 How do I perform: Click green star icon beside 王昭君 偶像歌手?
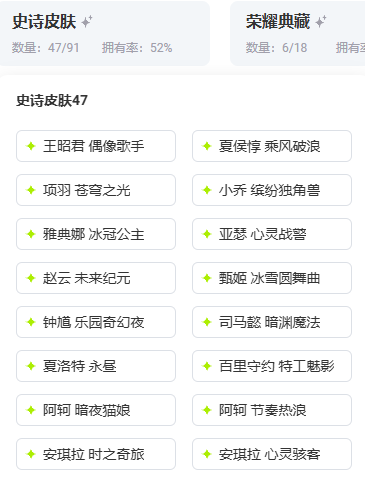pyautogui.click(x=31, y=146)
